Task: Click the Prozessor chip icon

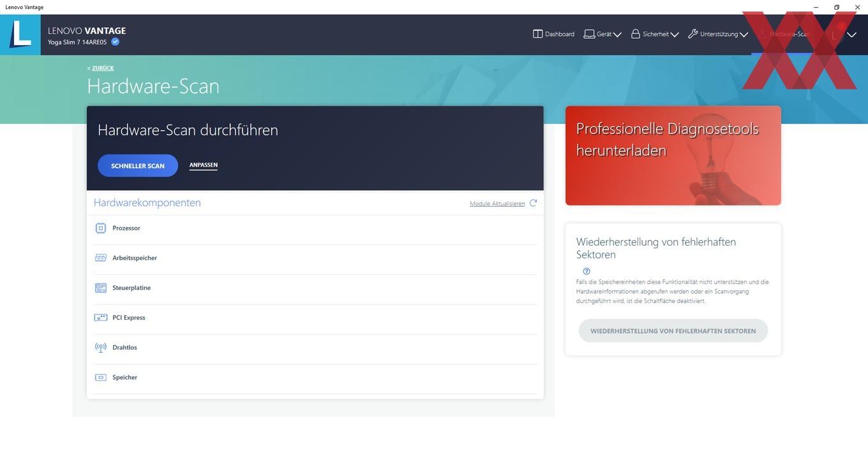Action: coord(101,228)
